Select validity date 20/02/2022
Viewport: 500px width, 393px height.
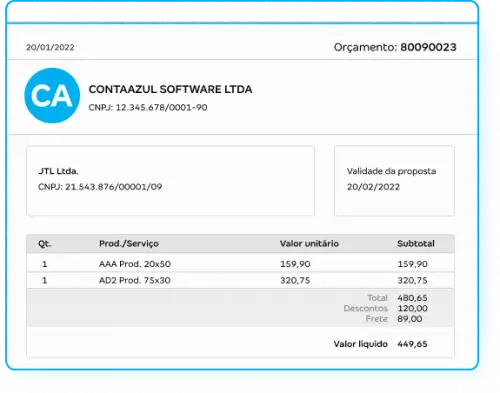pyautogui.click(x=373, y=187)
